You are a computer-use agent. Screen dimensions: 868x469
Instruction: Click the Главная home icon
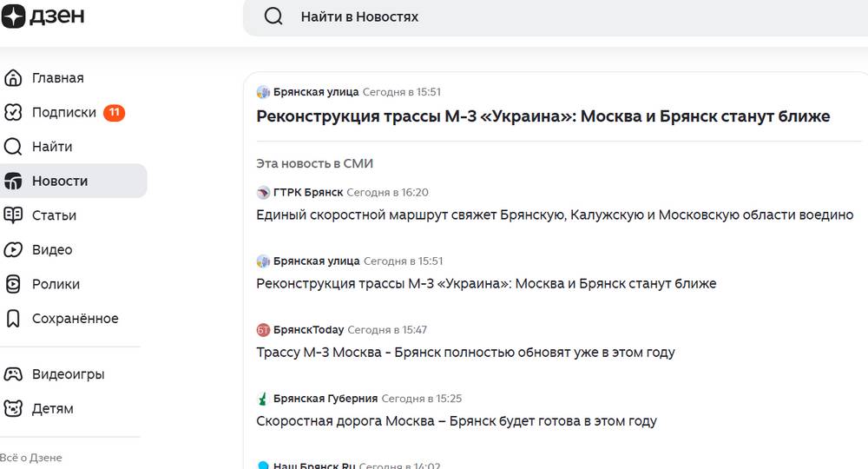point(13,78)
